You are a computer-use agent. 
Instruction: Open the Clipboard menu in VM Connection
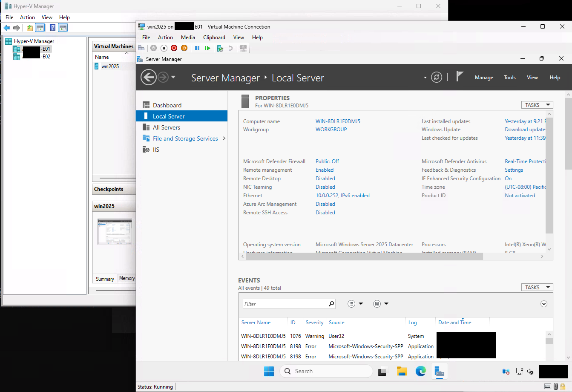tap(214, 37)
